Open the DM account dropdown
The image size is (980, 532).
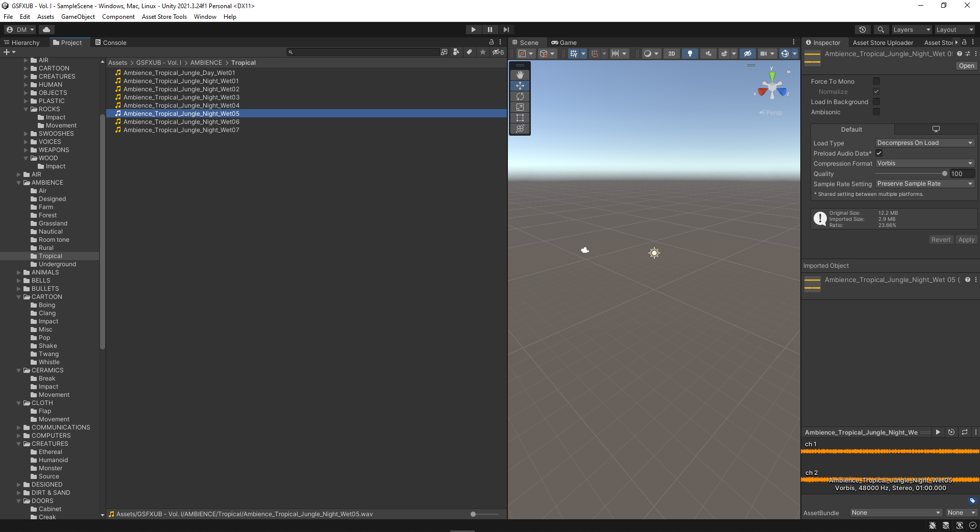(20, 30)
